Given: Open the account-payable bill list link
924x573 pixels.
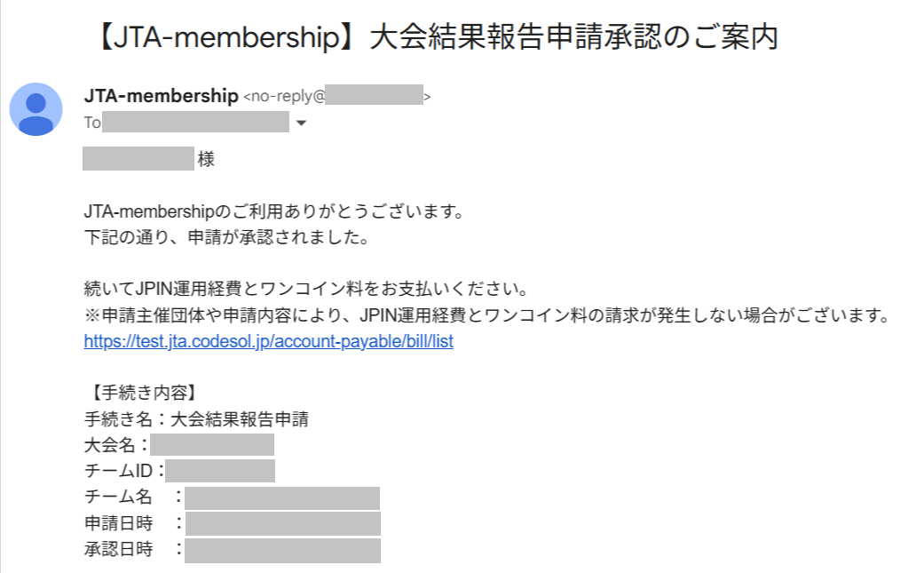Looking at the screenshot, I should pyautogui.click(x=268, y=341).
